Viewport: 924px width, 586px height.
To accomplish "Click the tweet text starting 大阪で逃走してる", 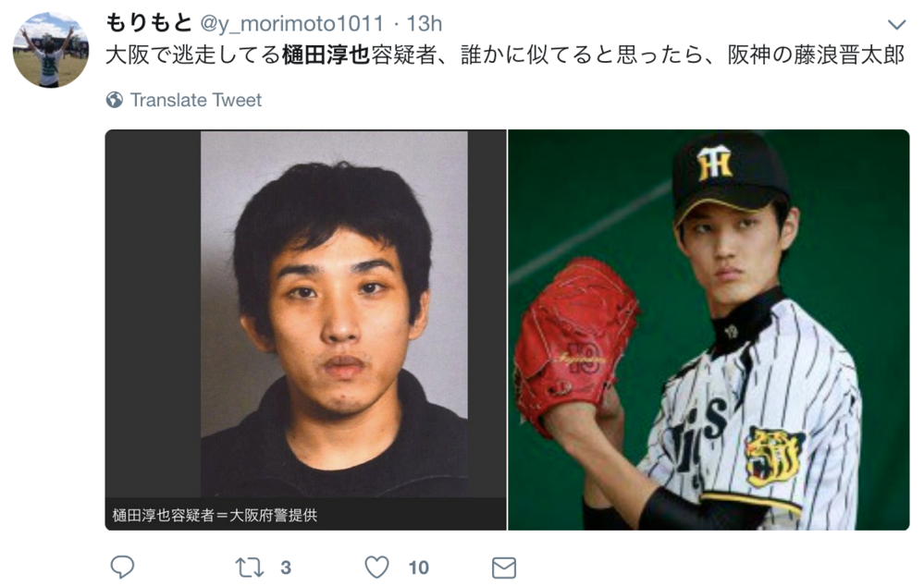I will click(x=505, y=55).
